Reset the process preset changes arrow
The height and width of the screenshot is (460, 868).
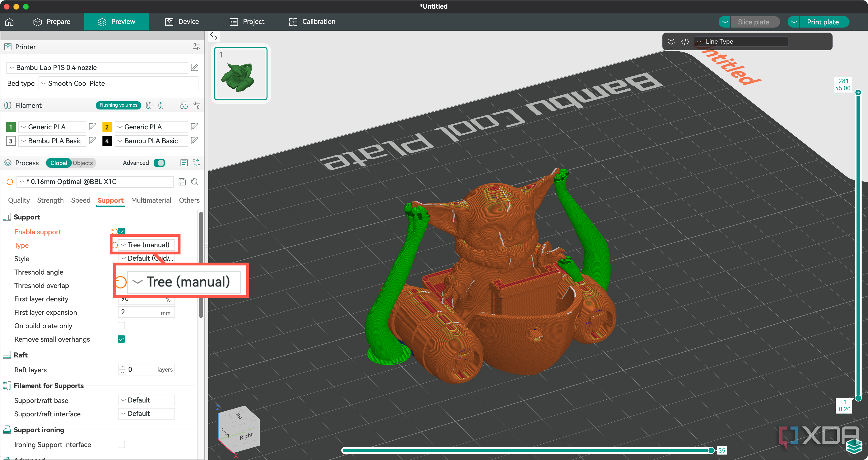point(9,182)
